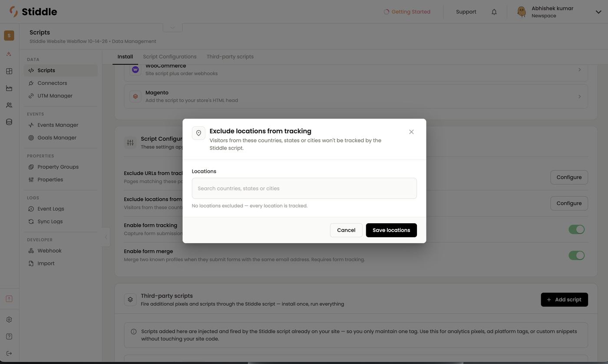608x364 pixels.
Task: Collapse the sidebar with the chevron handle
Action: [106, 237]
